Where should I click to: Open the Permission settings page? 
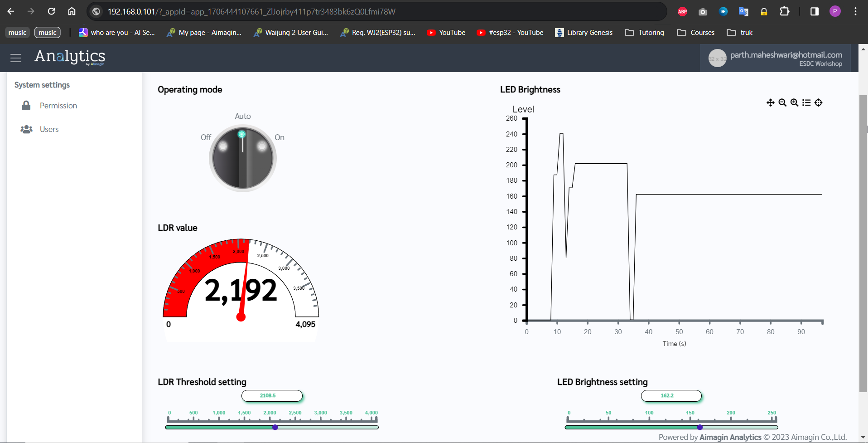click(x=58, y=106)
